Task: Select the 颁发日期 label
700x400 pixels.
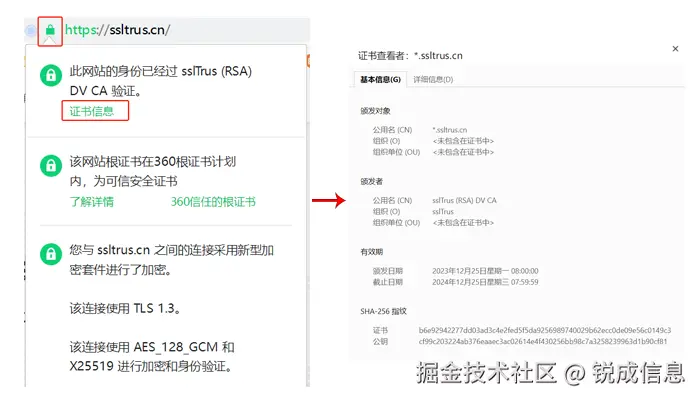Action: click(x=388, y=271)
